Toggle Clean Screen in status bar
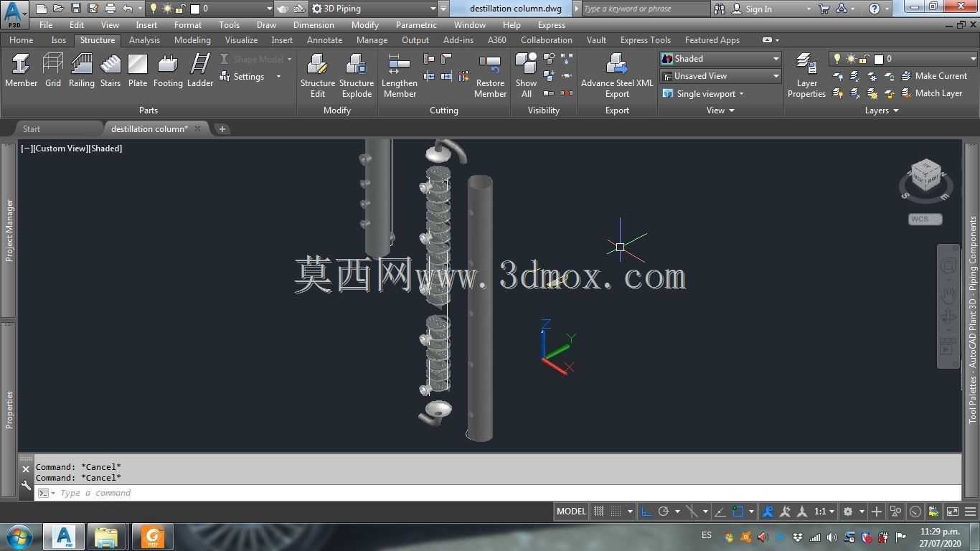 pos(953,512)
